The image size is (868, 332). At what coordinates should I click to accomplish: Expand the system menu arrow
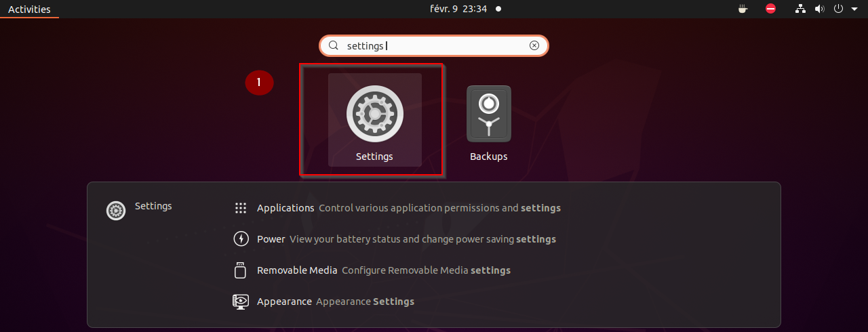click(x=854, y=9)
